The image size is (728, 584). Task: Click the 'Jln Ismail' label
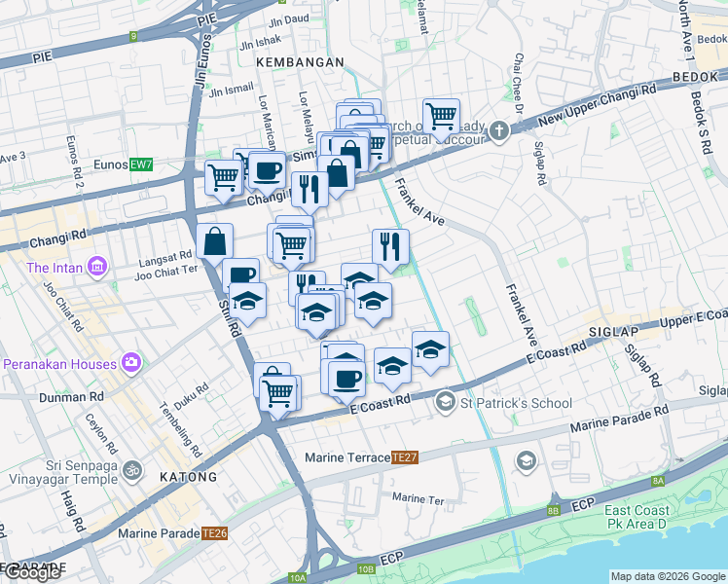click(x=232, y=90)
